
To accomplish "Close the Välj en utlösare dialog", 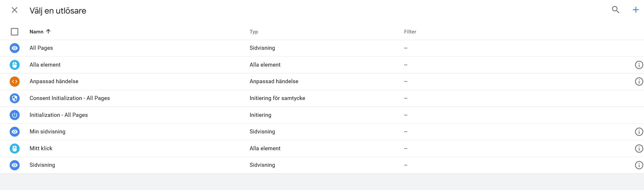I will (14, 10).
